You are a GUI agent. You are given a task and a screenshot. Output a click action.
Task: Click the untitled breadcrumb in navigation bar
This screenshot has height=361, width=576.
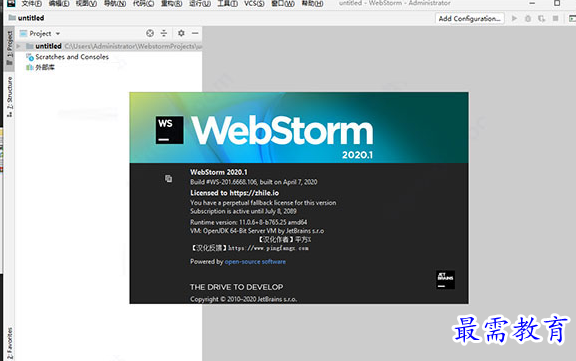(x=26, y=18)
